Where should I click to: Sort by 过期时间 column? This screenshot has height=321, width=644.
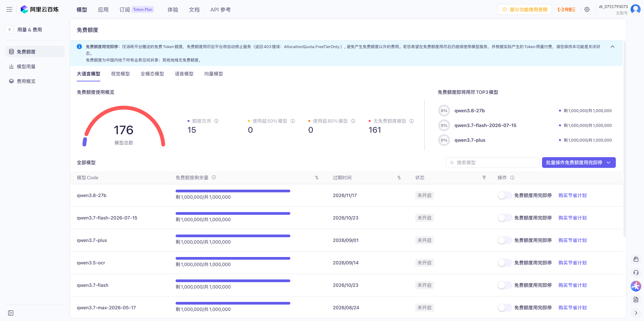pos(399,178)
